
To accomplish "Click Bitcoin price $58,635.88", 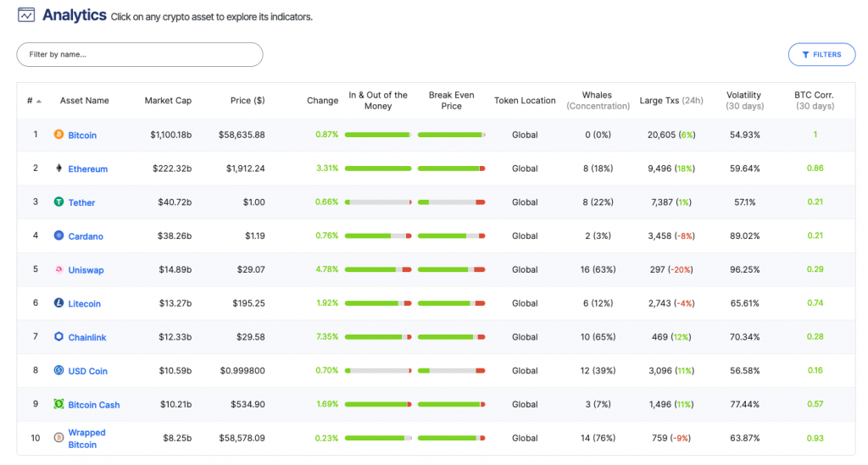I will [x=242, y=135].
